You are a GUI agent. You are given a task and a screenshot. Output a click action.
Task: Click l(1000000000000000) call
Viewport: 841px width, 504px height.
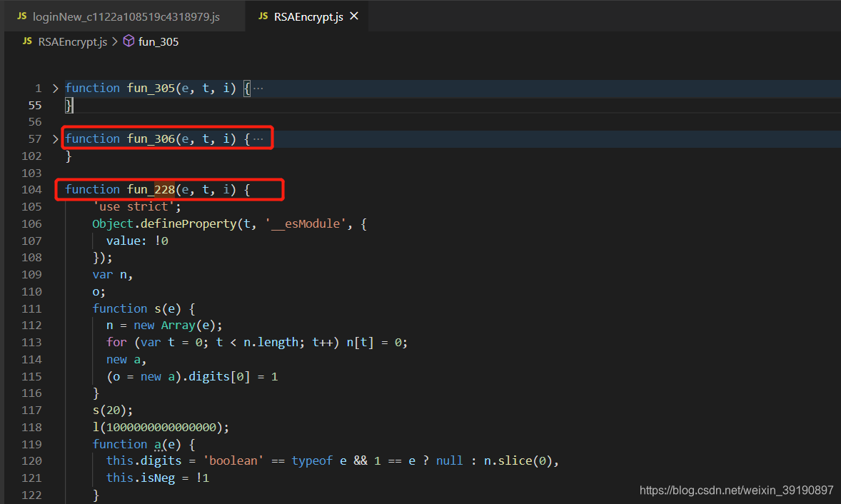coord(157,428)
